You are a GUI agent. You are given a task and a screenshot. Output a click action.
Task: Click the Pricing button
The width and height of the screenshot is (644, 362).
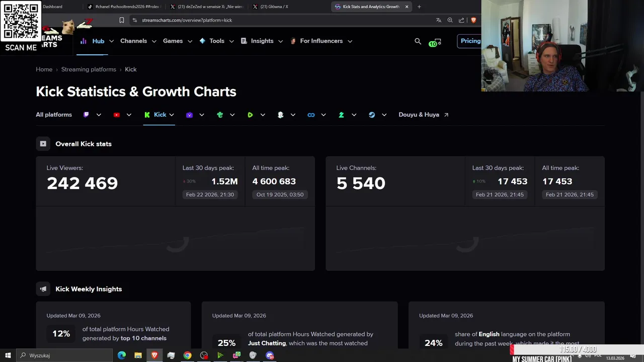tap(470, 41)
